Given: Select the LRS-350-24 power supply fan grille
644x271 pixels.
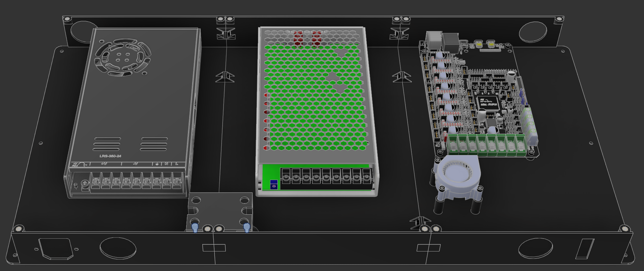Looking at the screenshot, I should tap(123, 57).
